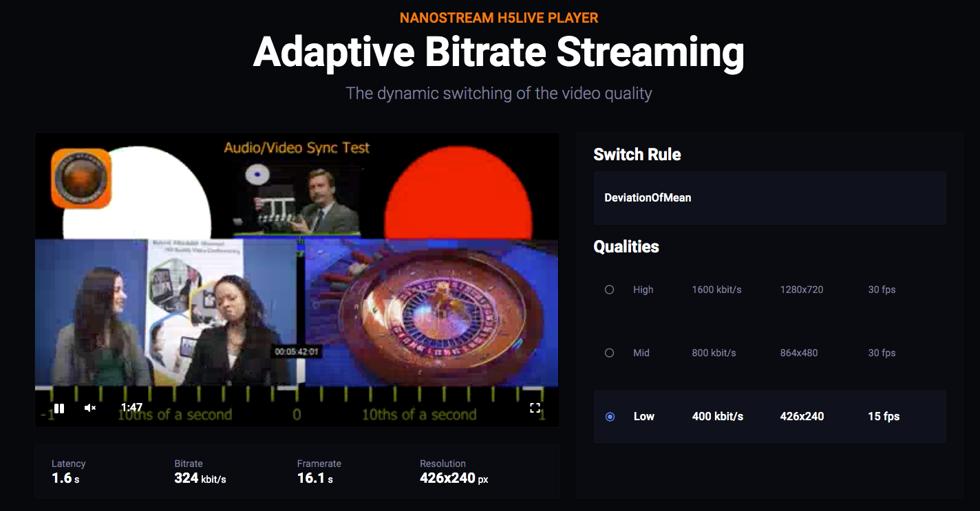The width and height of the screenshot is (980, 511).
Task: Pause the video playback
Action: [59, 409]
